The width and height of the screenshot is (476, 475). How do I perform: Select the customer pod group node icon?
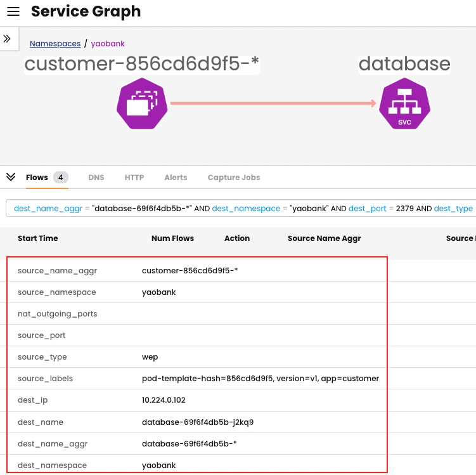pos(142,103)
